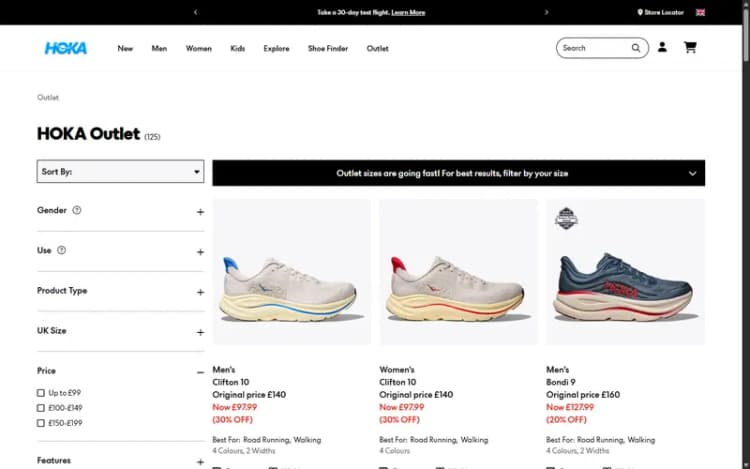Expand the Gender filter
The image size is (750, 469).
pos(200,212)
